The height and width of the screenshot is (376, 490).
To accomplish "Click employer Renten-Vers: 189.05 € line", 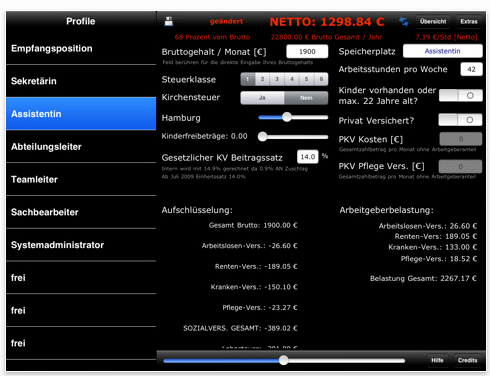I will [x=436, y=236].
